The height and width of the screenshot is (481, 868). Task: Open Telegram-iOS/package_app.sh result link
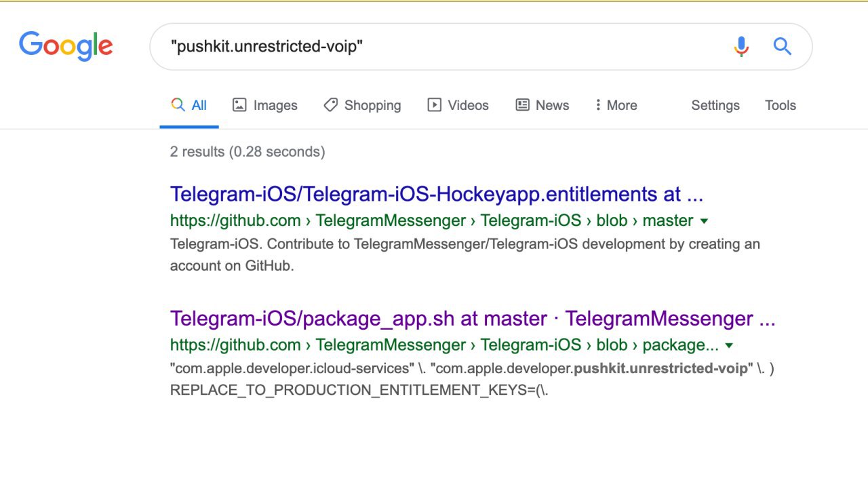[x=473, y=318]
